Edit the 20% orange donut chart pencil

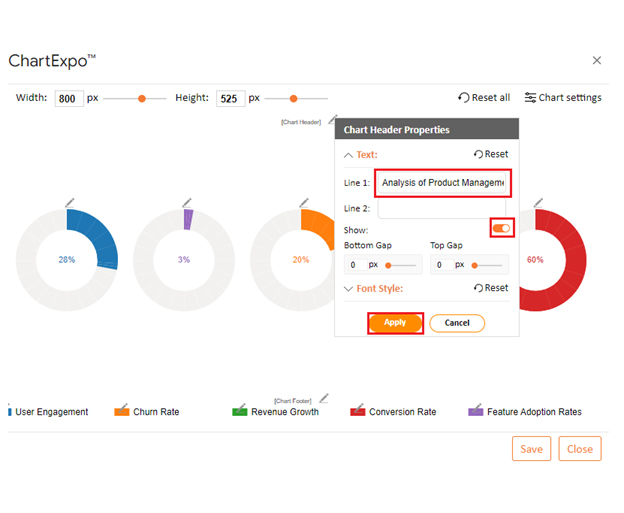coord(304,203)
